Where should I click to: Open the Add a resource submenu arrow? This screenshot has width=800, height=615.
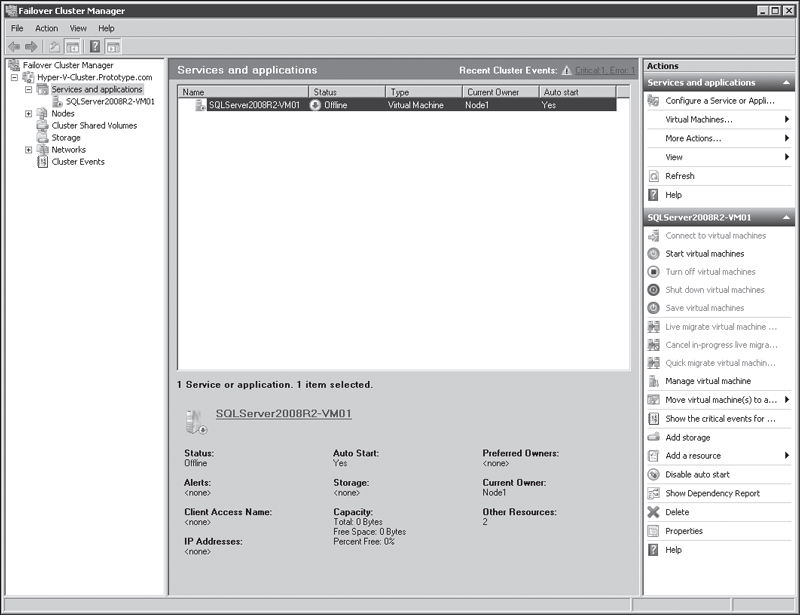coord(787,456)
